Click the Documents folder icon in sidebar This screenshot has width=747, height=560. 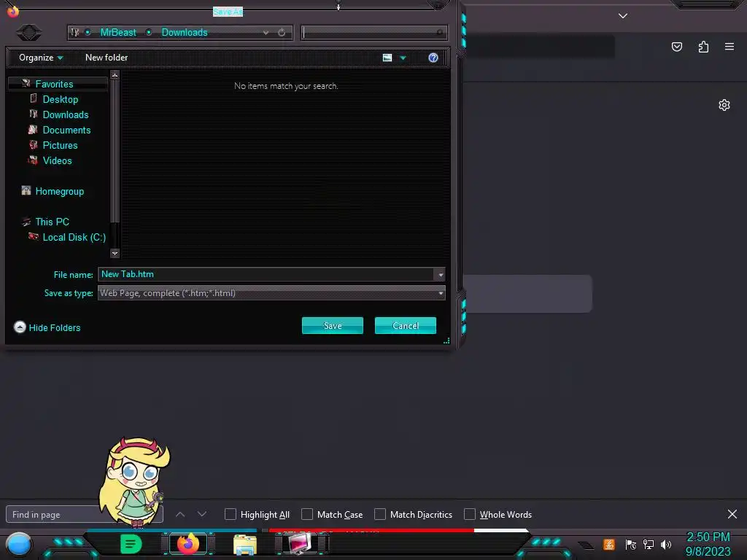tap(33, 130)
